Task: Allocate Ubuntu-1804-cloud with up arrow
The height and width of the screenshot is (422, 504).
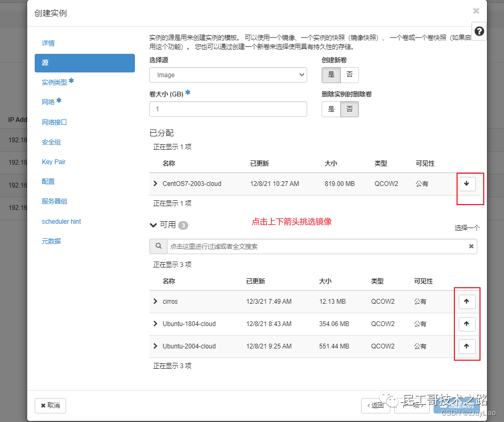Action: tap(467, 324)
